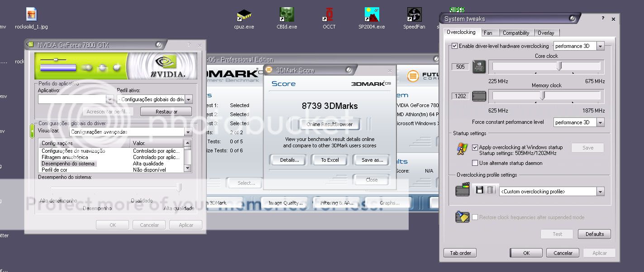644x272 pixels.
Task: Click OK in System tweaks dialog
Action: 526,253
